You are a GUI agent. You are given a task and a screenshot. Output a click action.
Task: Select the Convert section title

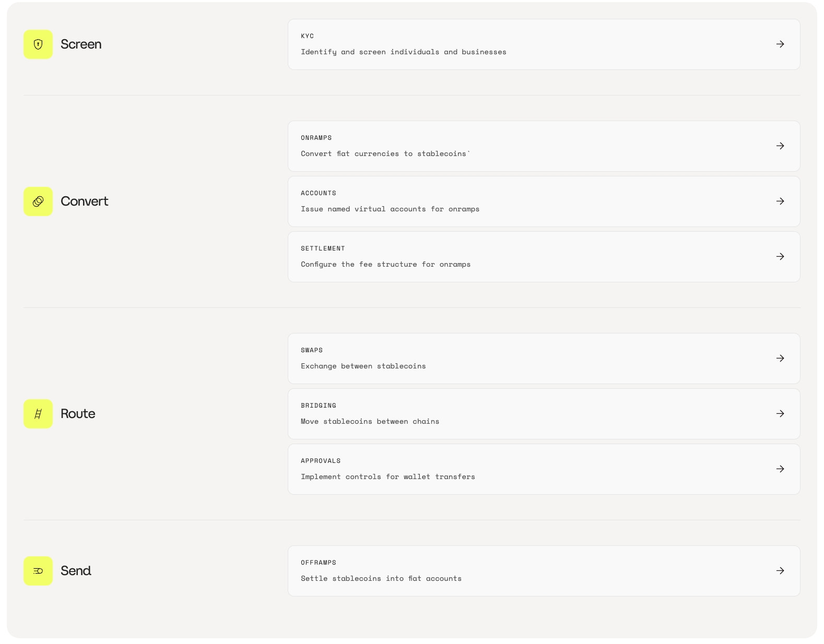(84, 201)
